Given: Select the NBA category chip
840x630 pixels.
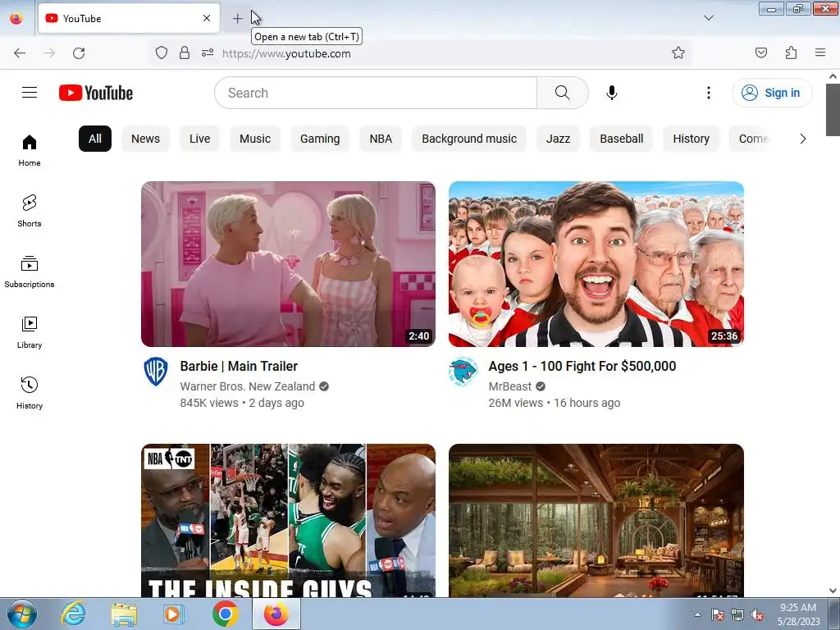Looking at the screenshot, I should click(x=381, y=139).
